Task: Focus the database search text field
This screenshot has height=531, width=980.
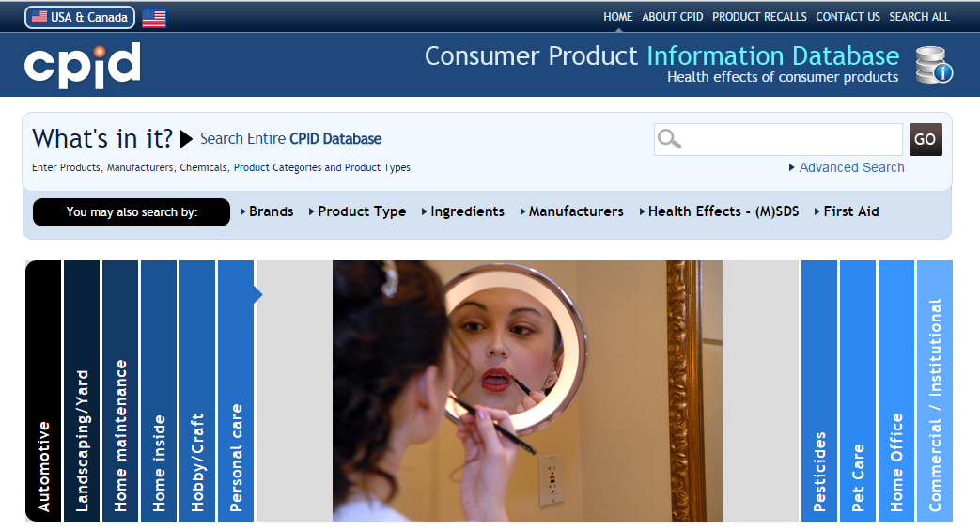Action: [778, 139]
